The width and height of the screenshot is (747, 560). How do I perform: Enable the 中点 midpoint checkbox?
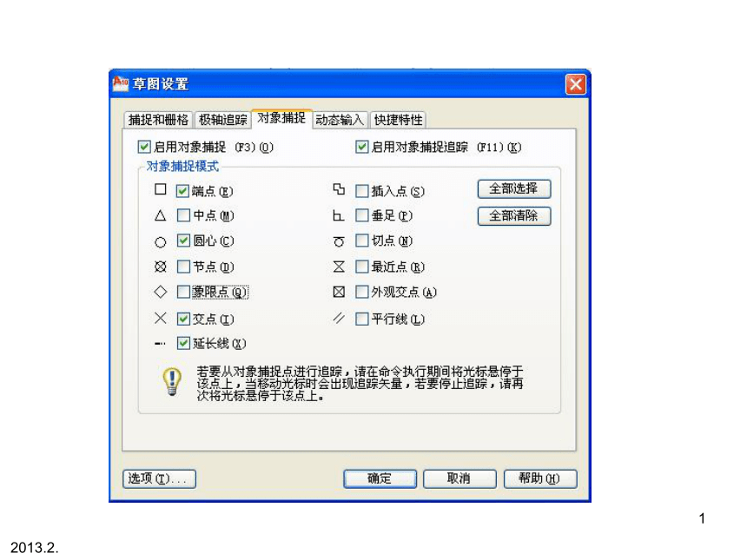(x=183, y=215)
